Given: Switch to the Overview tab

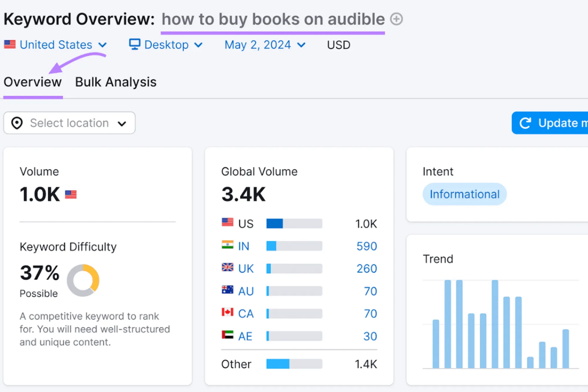Looking at the screenshot, I should click(x=33, y=82).
